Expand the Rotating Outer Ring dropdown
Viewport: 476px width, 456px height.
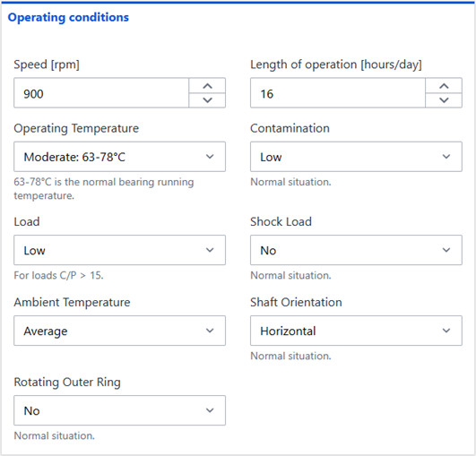pyautogui.click(x=119, y=410)
